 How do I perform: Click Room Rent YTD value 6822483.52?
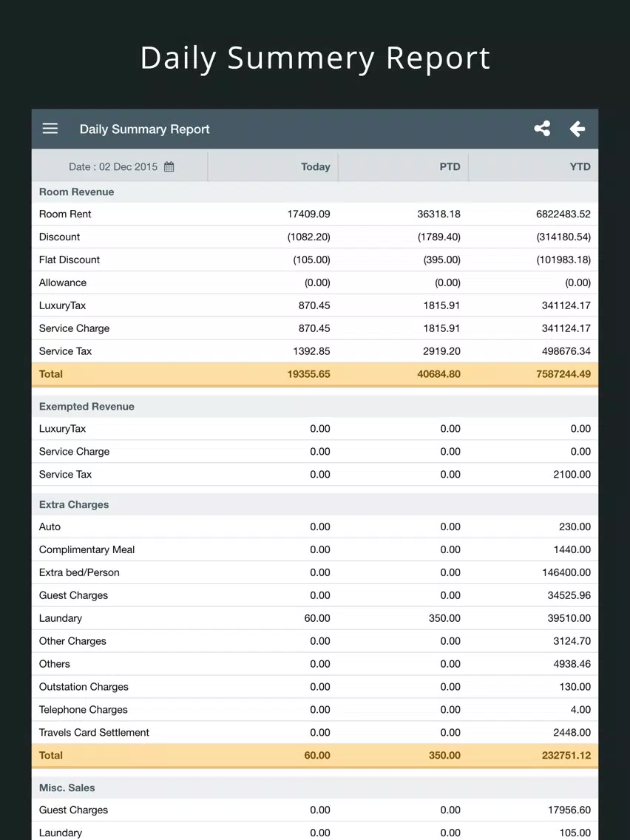(563, 214)
